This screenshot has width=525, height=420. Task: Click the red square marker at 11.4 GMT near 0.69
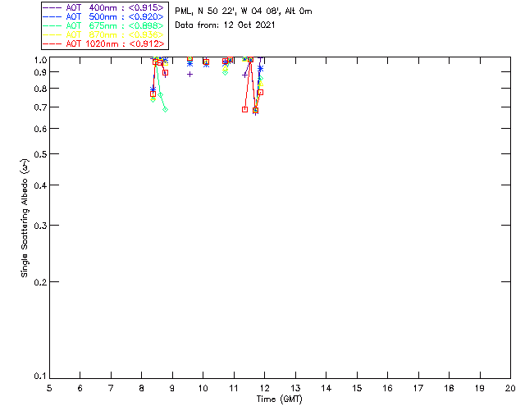[244, 109]
